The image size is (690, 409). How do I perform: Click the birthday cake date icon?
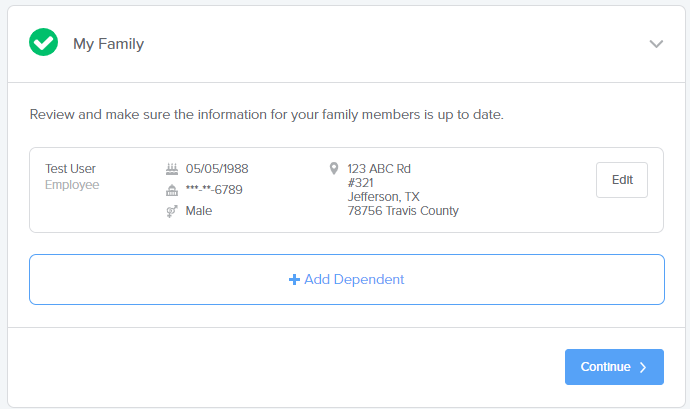click(x=172, y=169)
